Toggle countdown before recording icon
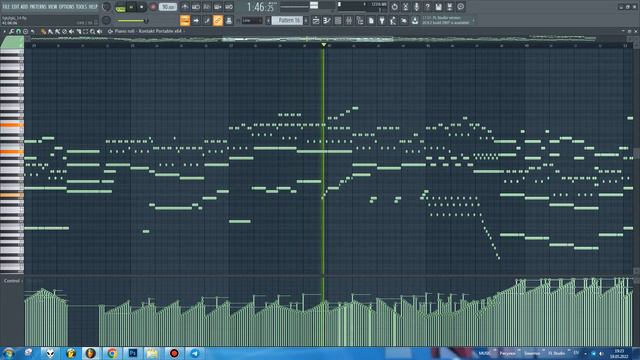 click(x=207, y=7)
